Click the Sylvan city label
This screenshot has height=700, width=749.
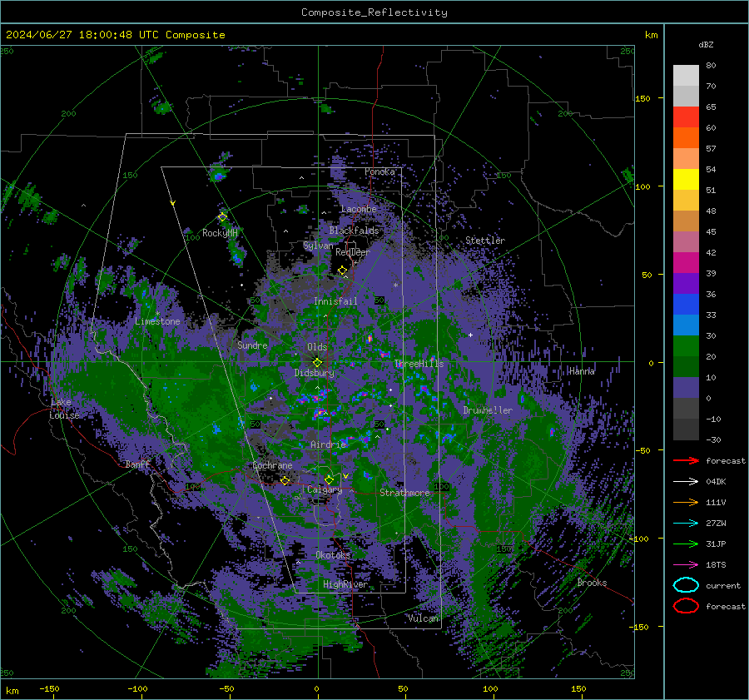[x=318, y=246]
